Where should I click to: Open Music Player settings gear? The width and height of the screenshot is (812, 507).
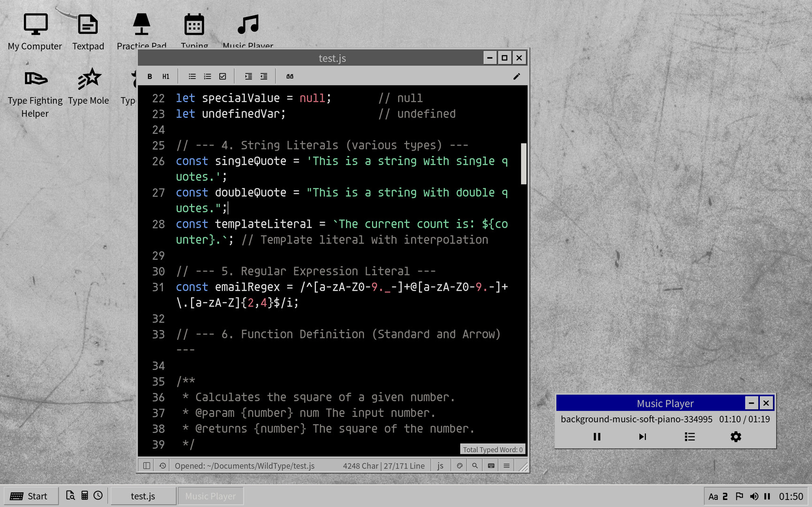pos(735,437)
